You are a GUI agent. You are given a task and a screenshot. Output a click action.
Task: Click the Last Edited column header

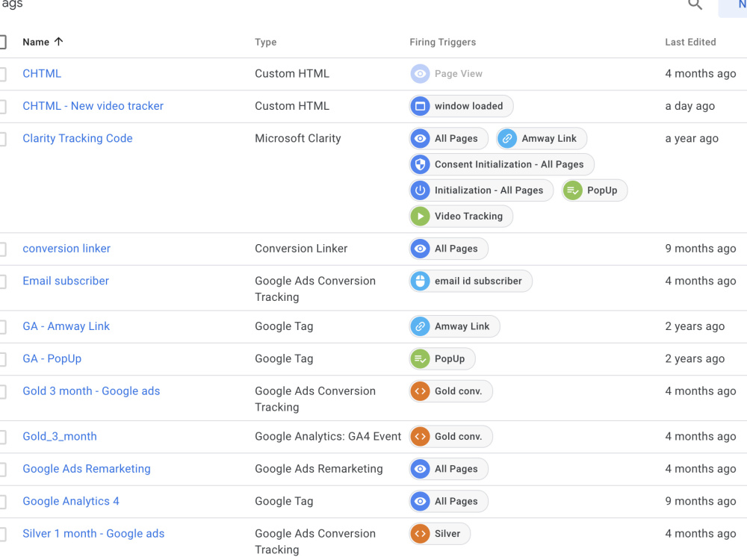(x=690, y=42)
